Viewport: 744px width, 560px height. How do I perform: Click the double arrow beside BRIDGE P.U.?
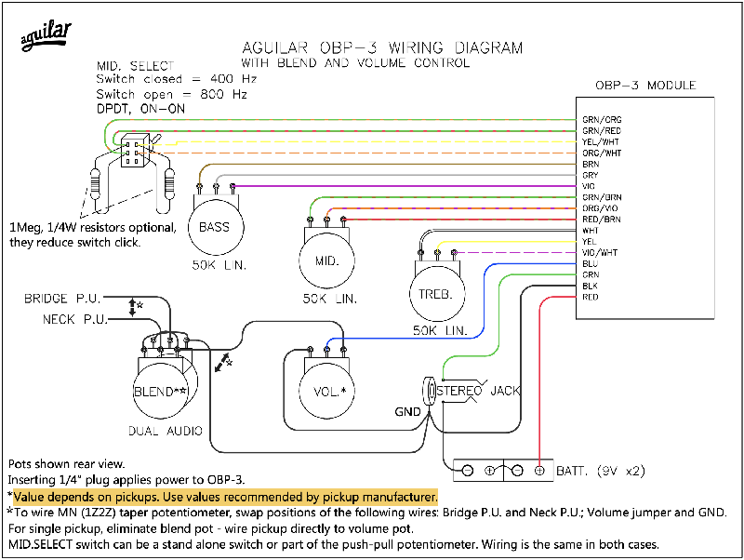click(x=132, y=308)
